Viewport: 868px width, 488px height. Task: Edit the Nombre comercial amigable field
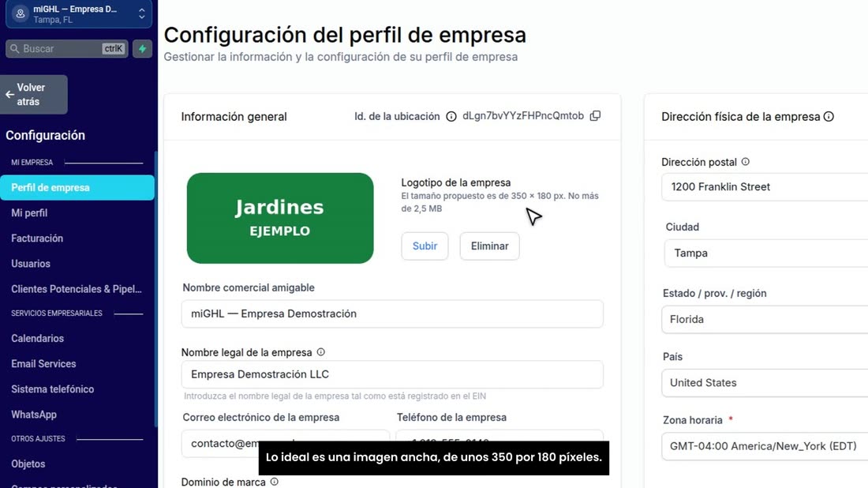[392, 314]
